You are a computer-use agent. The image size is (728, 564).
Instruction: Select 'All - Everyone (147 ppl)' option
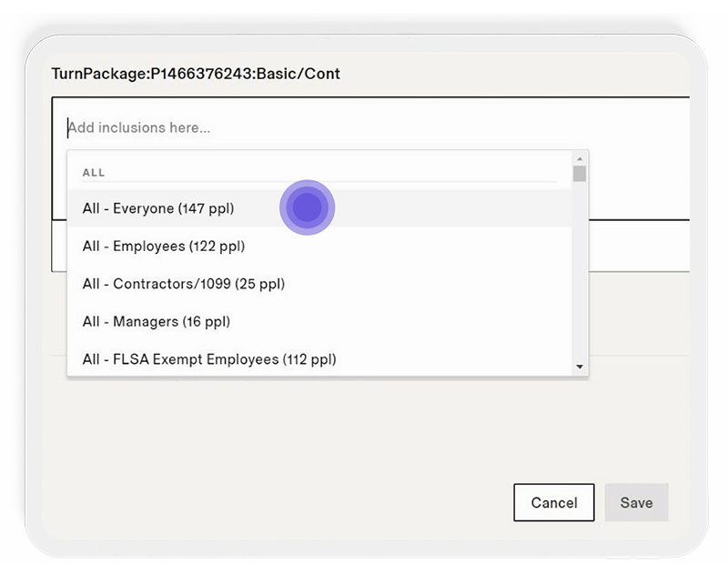click(158, 208)
